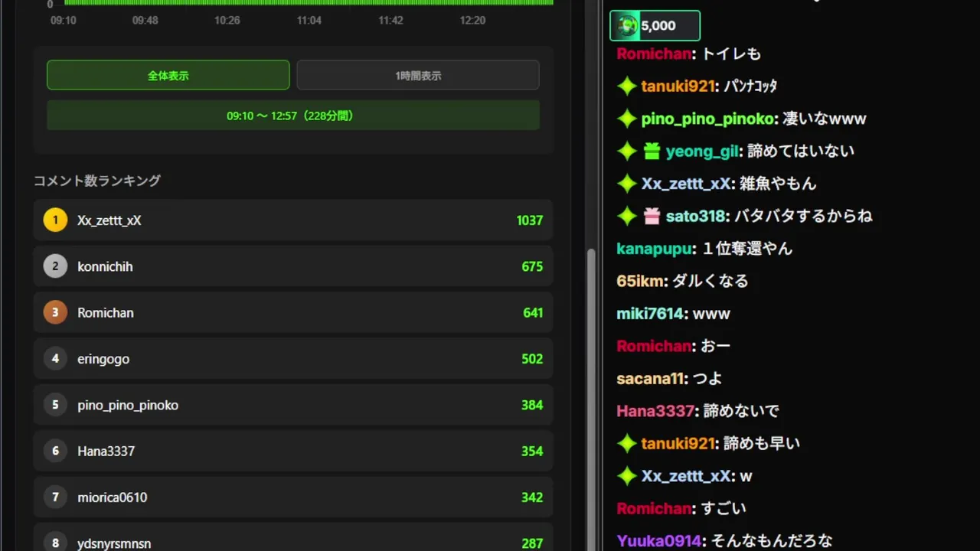Select miorica0610 in the ranking list
Viewport: 980px width, 551px height.
pos(113,497)
